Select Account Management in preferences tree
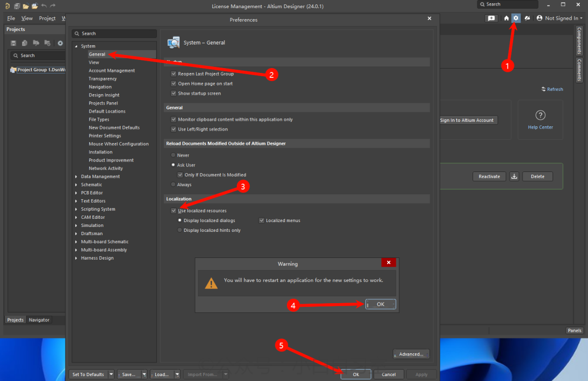Viewport: 588px width, 381px height. (x=112, y=71)
